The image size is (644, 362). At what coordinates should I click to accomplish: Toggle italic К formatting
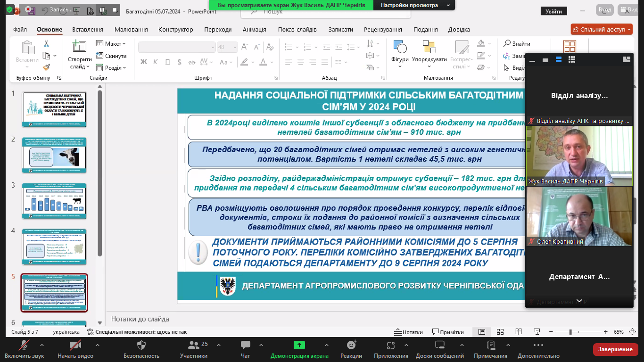pos(156,62)
